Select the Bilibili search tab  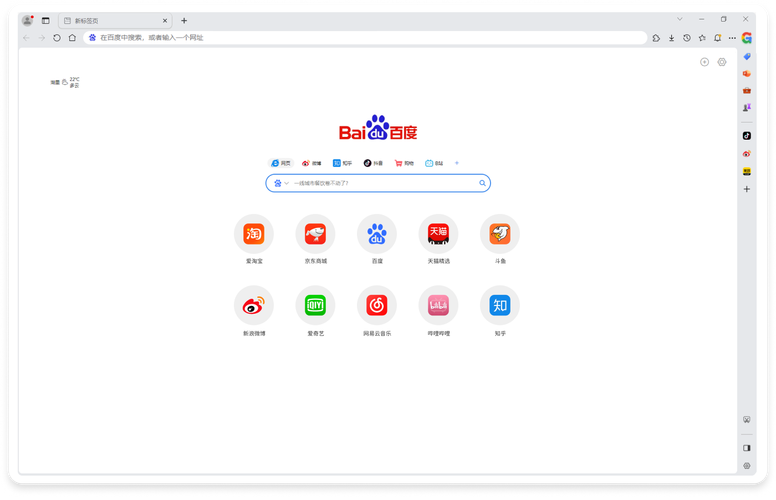(x=434, y=163)
